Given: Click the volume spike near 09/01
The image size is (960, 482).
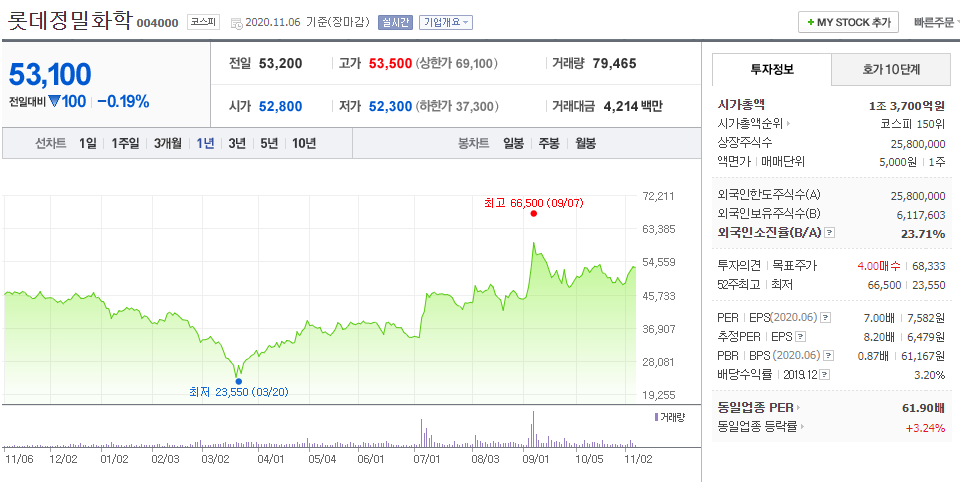Looking at the screenshot, I should (533, 428).
